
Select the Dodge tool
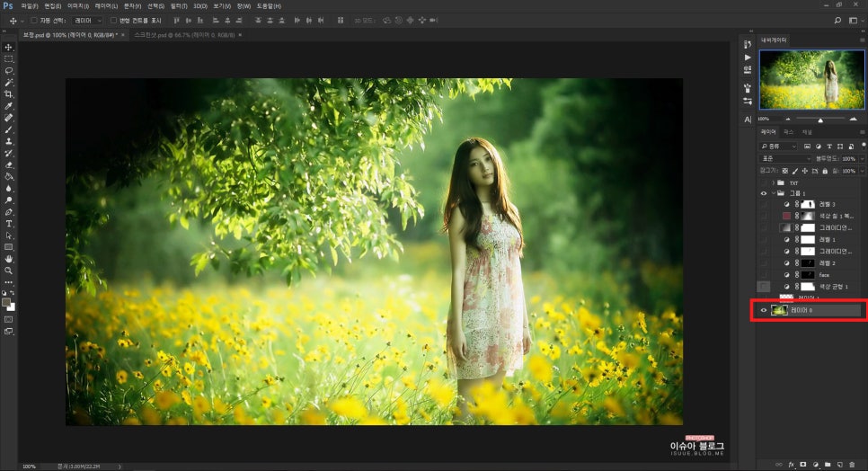pyautogui.click(x=8, y=200)
